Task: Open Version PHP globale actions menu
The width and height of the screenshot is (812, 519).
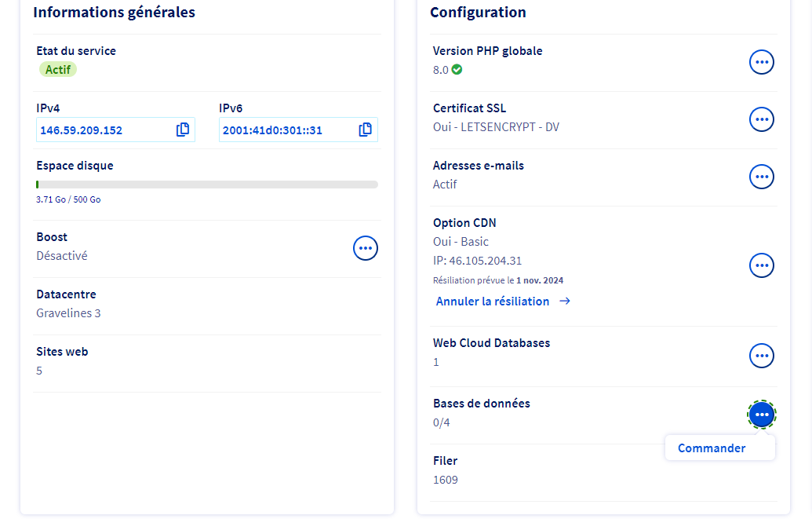Action: pos(762,62)
